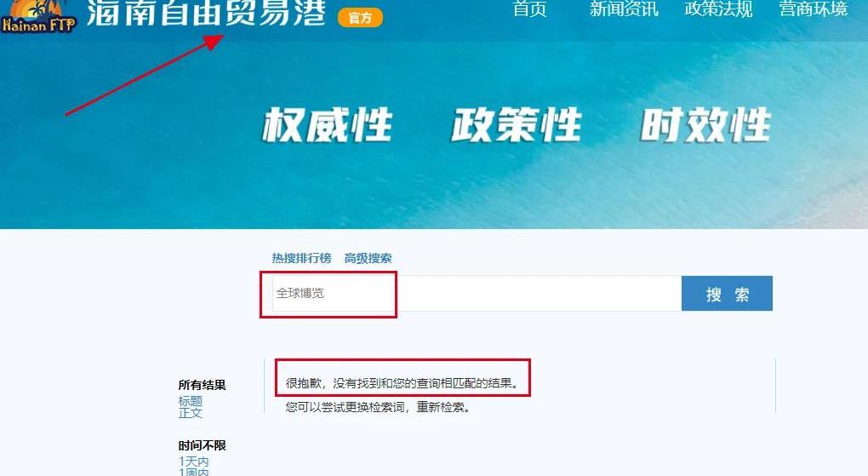Open the 首页 navigation item
Viewport: 868px width, 476px height.
coord(530,9)
